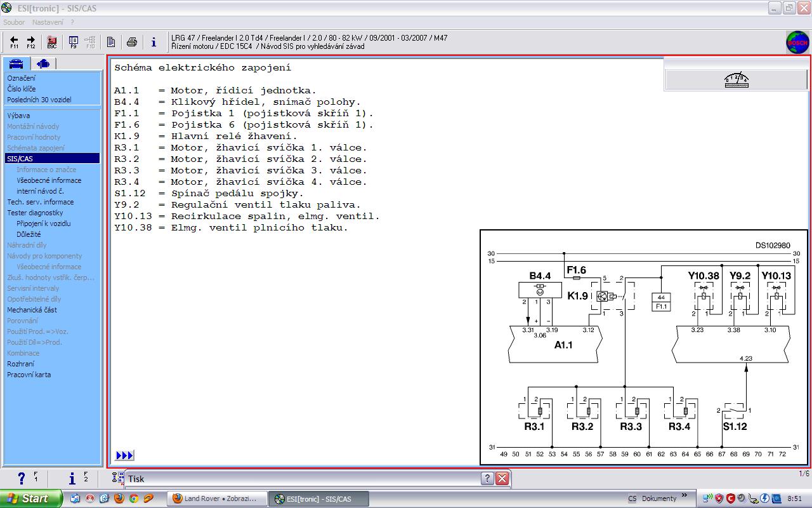Click the document page toolbar icon
812x508 pixels.
111,42
